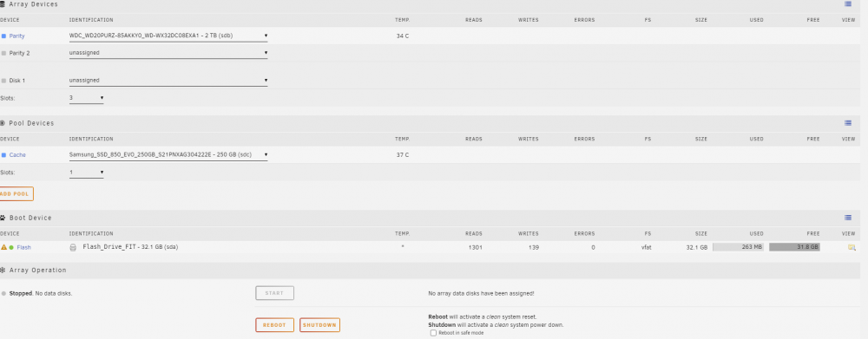The image size is (868, 339).
Task: Open the Parity disk identification dropdown
Action: pyautogui.click(x=168, y=36)
